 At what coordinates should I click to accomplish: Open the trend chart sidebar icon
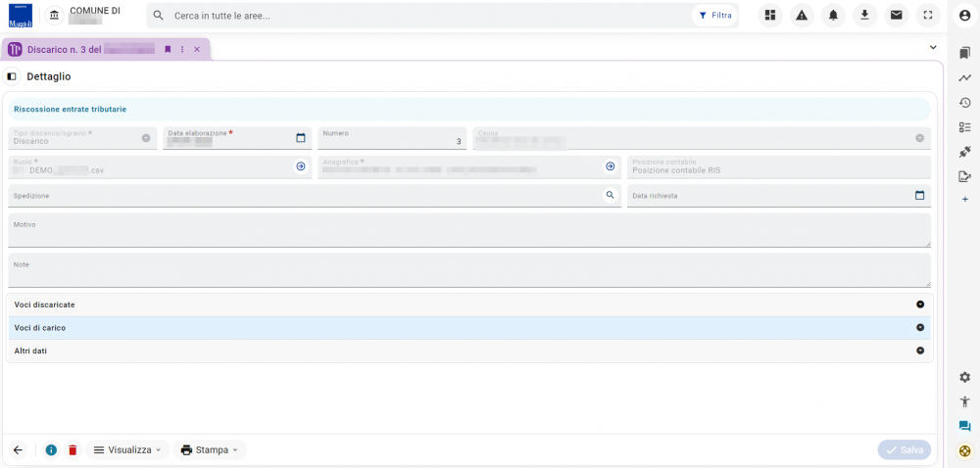(x=965, y=78)
